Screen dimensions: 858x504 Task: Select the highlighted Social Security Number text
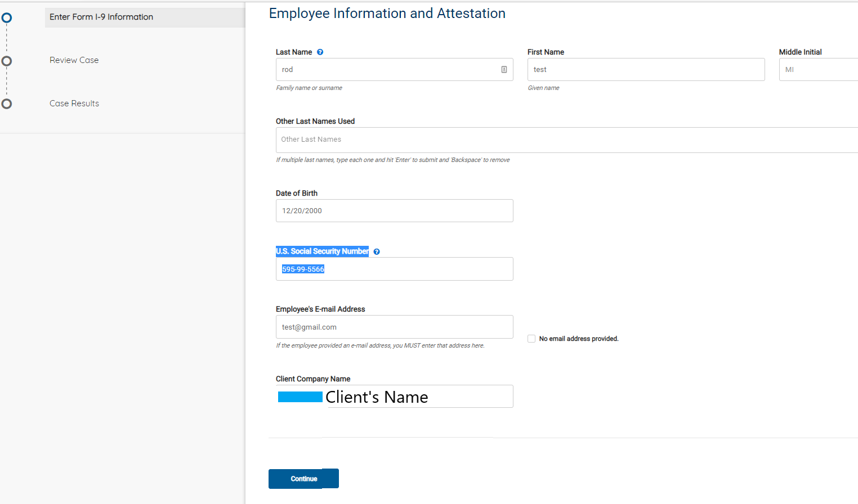coord(303,269)
